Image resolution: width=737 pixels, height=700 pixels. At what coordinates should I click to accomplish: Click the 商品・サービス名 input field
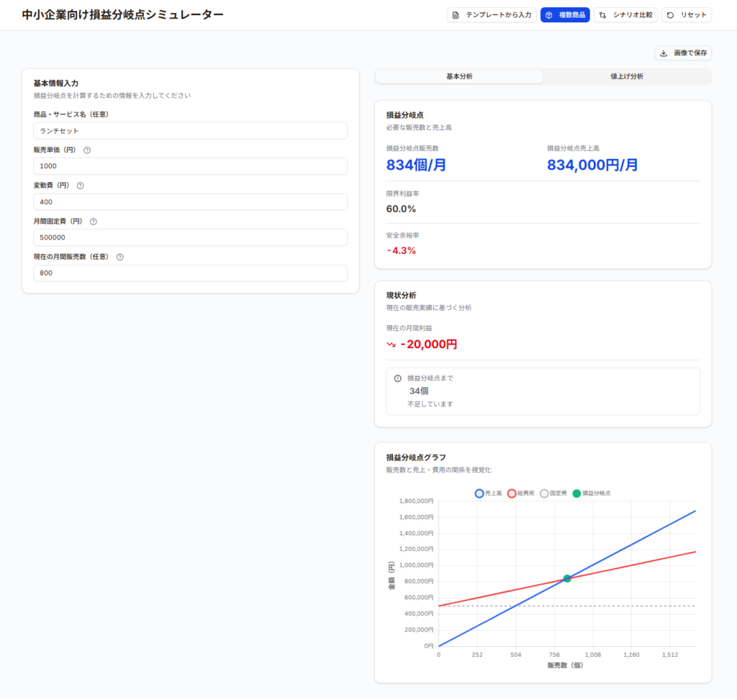(190, 131)
